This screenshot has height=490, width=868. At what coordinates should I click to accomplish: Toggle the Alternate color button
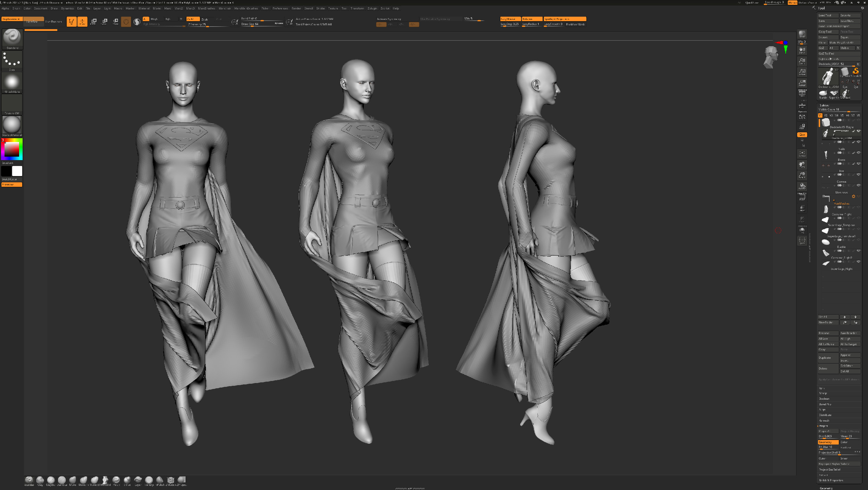tap(12, 185)
